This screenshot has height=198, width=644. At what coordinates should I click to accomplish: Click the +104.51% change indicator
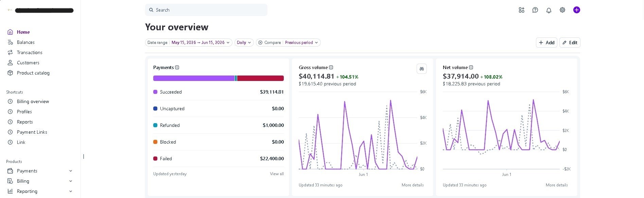click(347, 77)
